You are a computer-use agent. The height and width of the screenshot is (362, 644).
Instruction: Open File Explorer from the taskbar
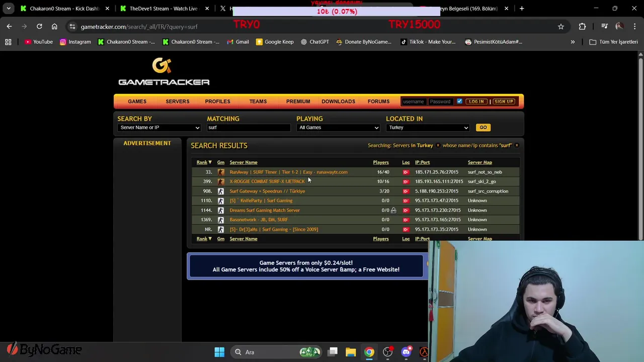point(351,352)
